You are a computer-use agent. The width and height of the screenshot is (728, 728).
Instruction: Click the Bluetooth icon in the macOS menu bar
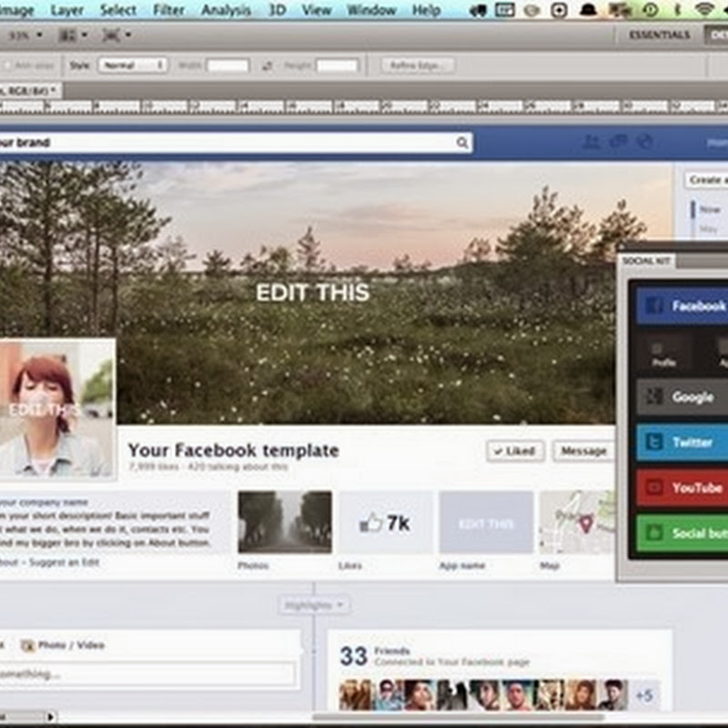pos(677,9)
